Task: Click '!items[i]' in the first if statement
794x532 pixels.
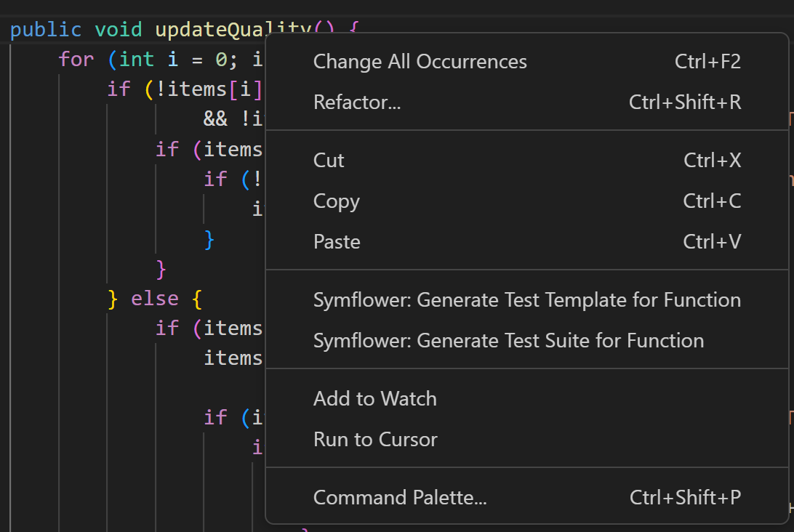Action: tap(209, 89)
